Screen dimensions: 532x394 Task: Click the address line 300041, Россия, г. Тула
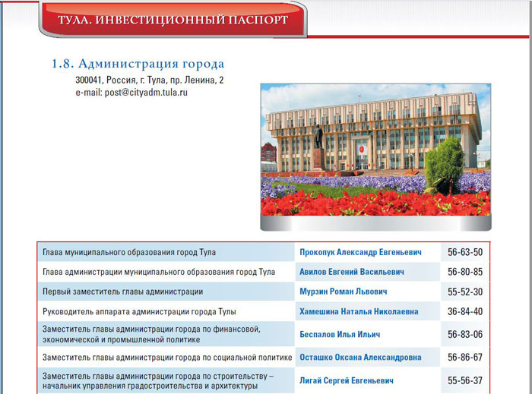149,80
